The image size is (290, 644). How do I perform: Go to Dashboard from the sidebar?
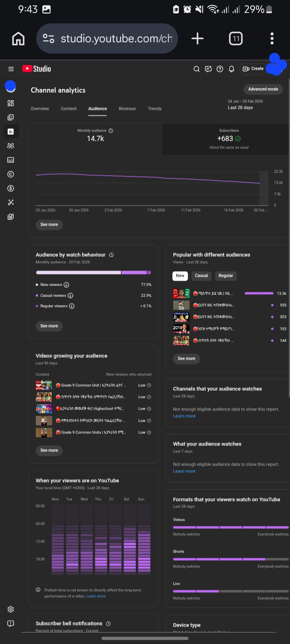tap(11, 103)
